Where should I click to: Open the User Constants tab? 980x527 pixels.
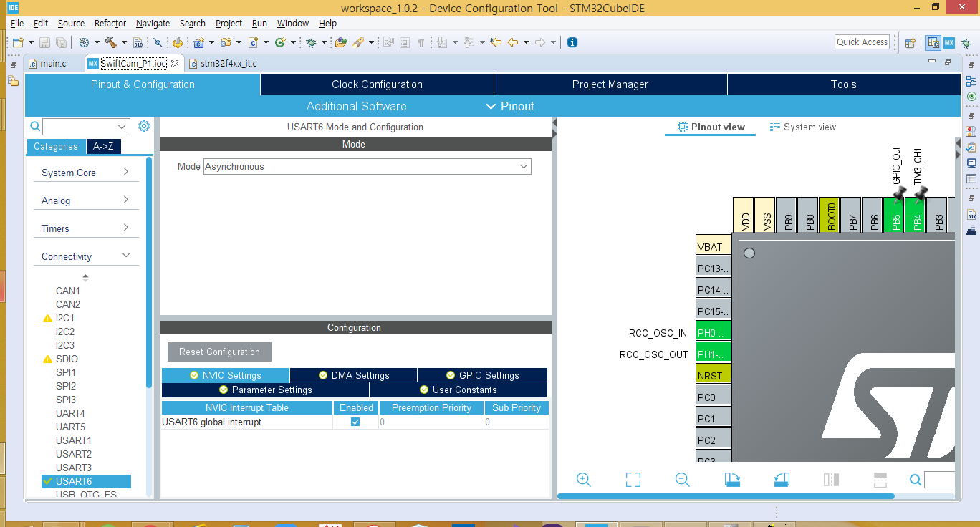point(458,390)
